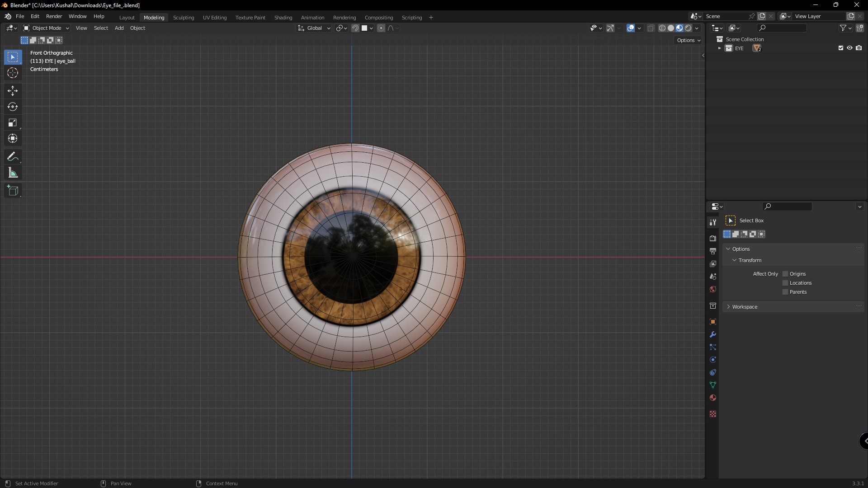
Task: Uncheck EYE collection exclude checkbox
Action: (x=841, y=48)
